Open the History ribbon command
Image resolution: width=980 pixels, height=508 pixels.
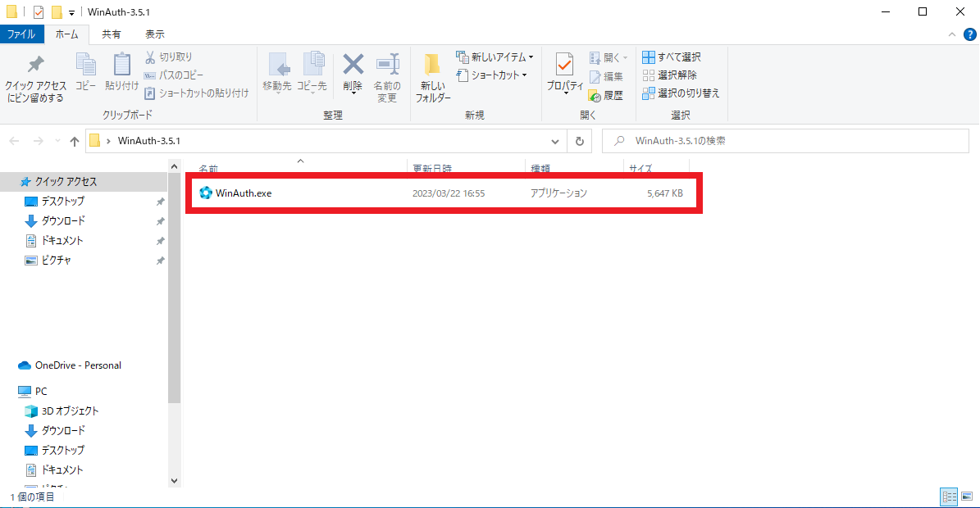pyautogui.click(x=606, y=96)
